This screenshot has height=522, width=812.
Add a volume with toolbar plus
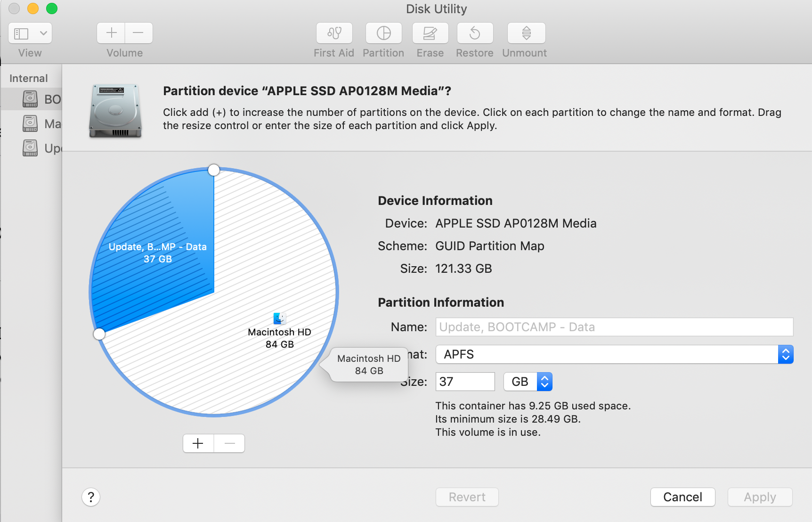coord(111,33)
